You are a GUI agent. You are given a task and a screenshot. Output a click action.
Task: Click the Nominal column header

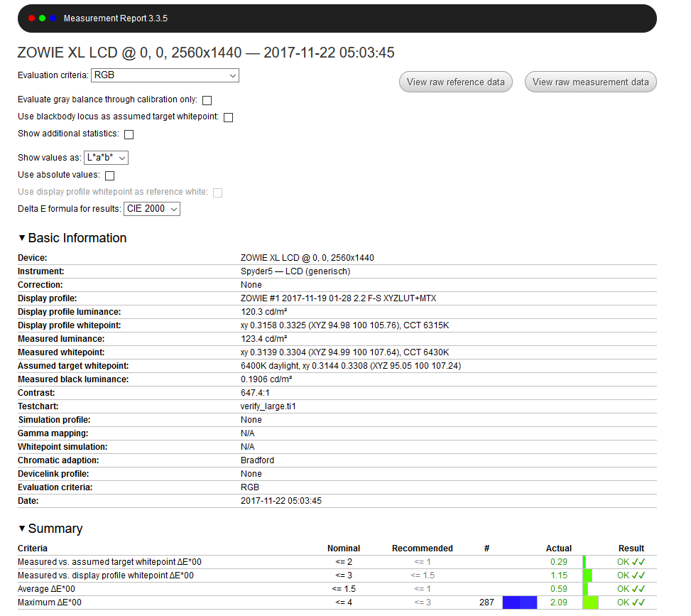pos(344,548)
